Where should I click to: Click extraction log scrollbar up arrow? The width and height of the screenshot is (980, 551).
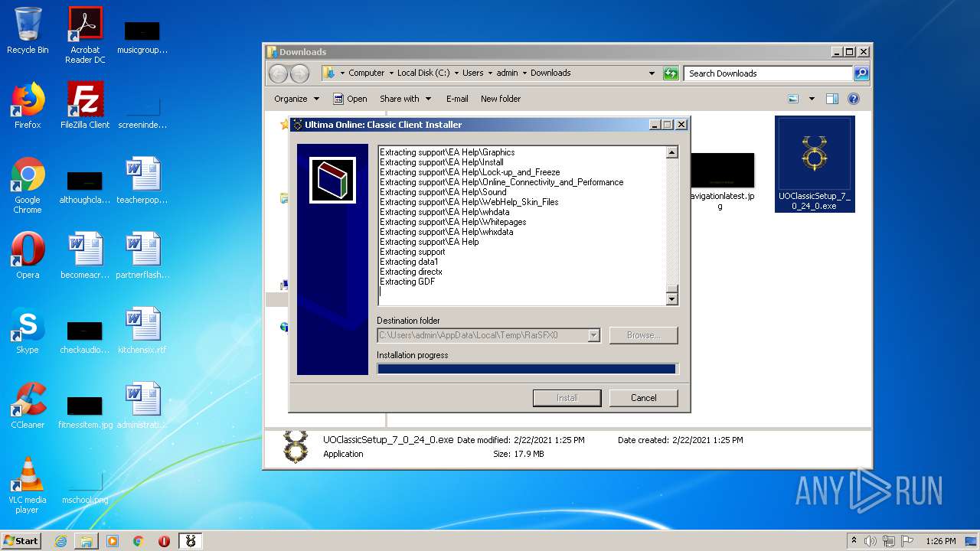coord(671,152)
